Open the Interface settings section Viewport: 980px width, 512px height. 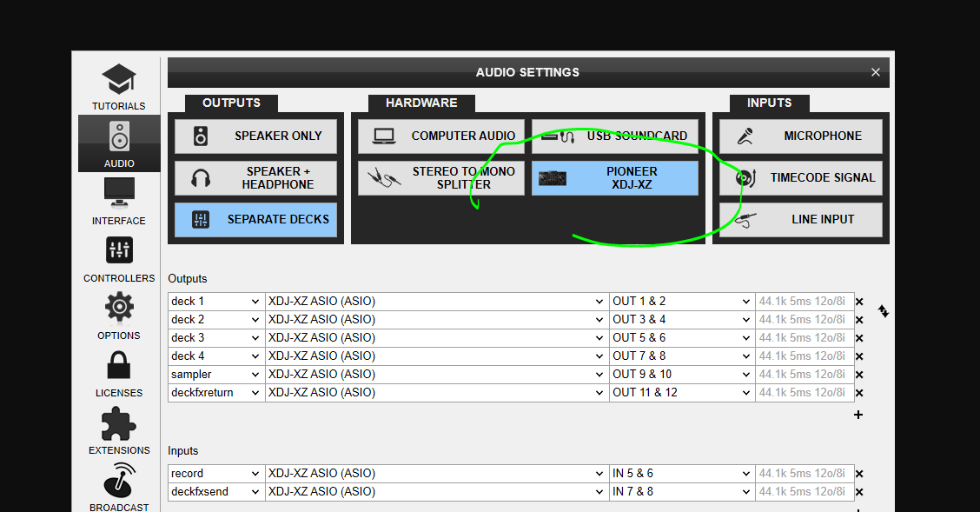click(119, 201)
